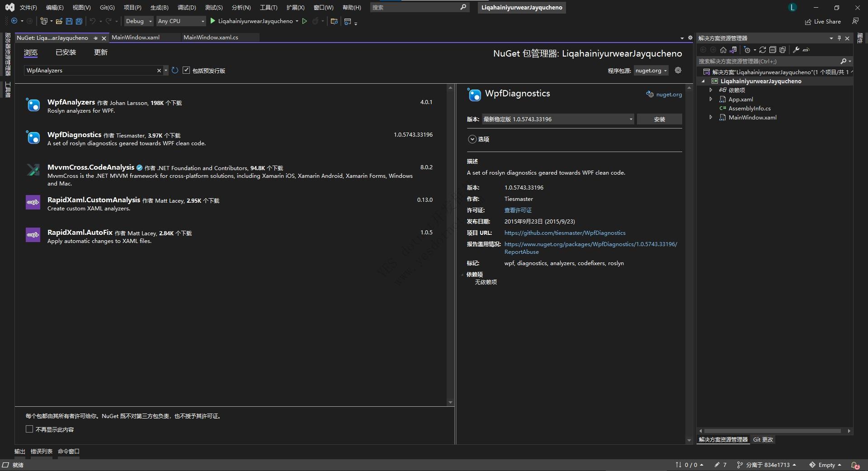This screenshot has width=868, height=471.
Task: Click the feedback person icon top right
Action: coord(855,21)
